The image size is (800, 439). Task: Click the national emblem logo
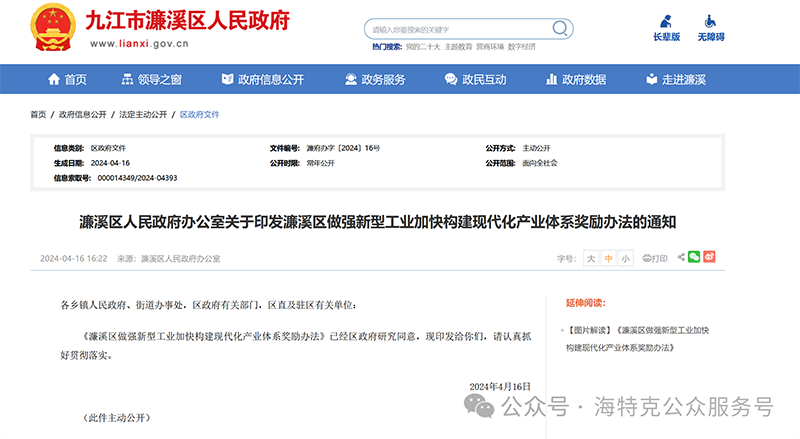tap(46, 29)
